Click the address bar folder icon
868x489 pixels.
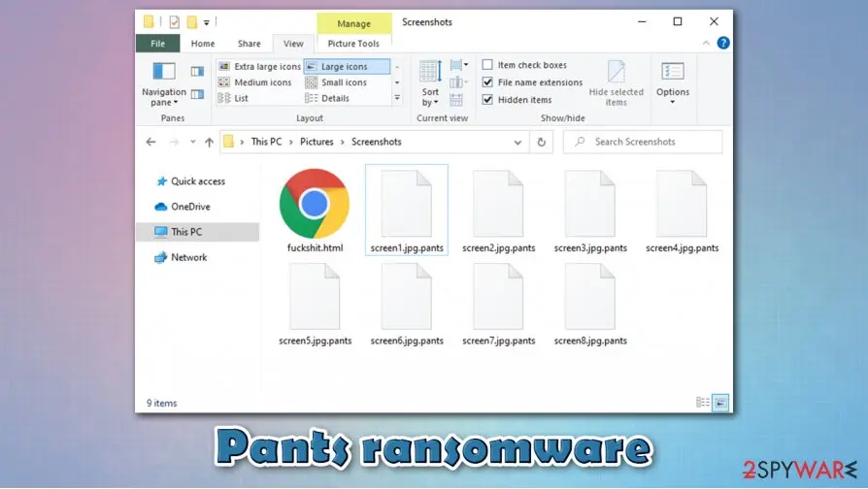click(228, 142)
